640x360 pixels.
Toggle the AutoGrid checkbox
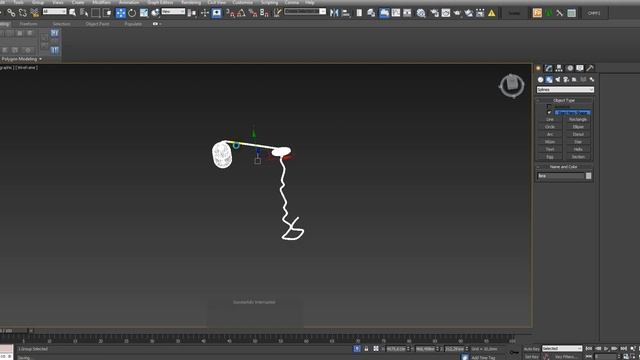(x=549, y=107)
